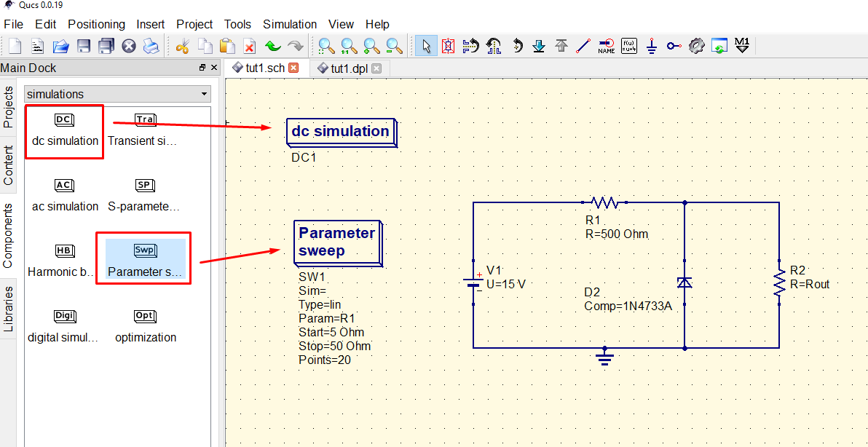This screenshot has width=868, height=447.
Task: Insert a port using toolbar icon
Action: pyautogui.click(x=674, y=46)
